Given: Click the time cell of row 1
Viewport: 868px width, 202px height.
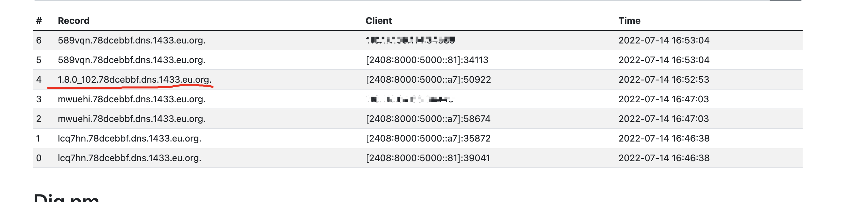Looking at the screenshot, I should (x=663, y=138).
